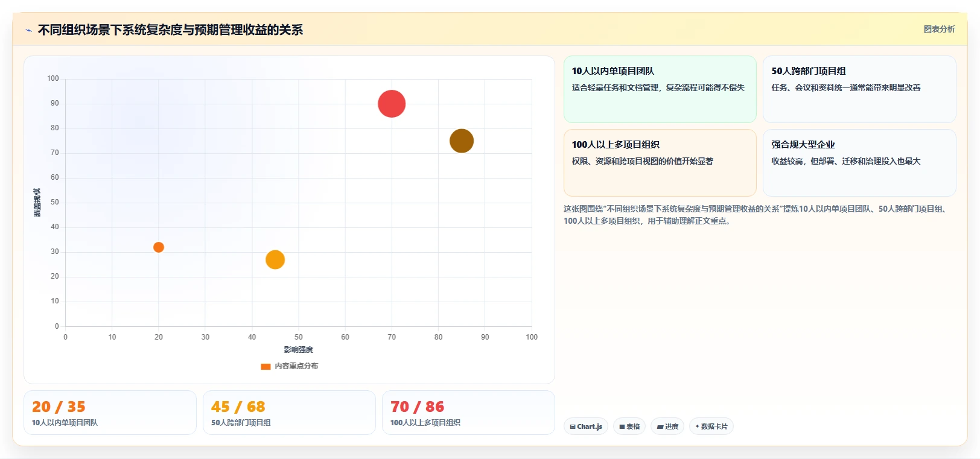Image resolution: width=980 pixels, height=459 pixels.
Task: Click the summary paragraph starting 这张图围绕
Action: 756,215
